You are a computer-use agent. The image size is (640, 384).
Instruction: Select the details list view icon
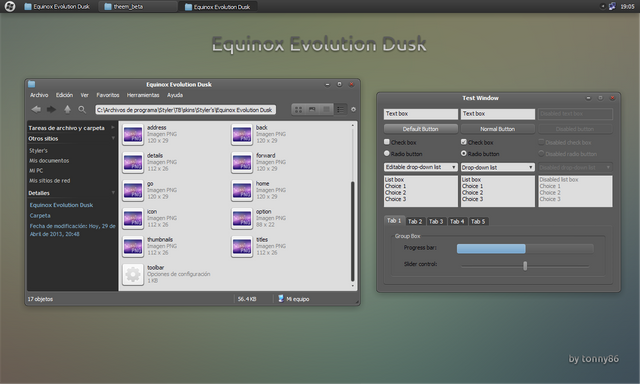pyautogui.click(x=340, y=109)
